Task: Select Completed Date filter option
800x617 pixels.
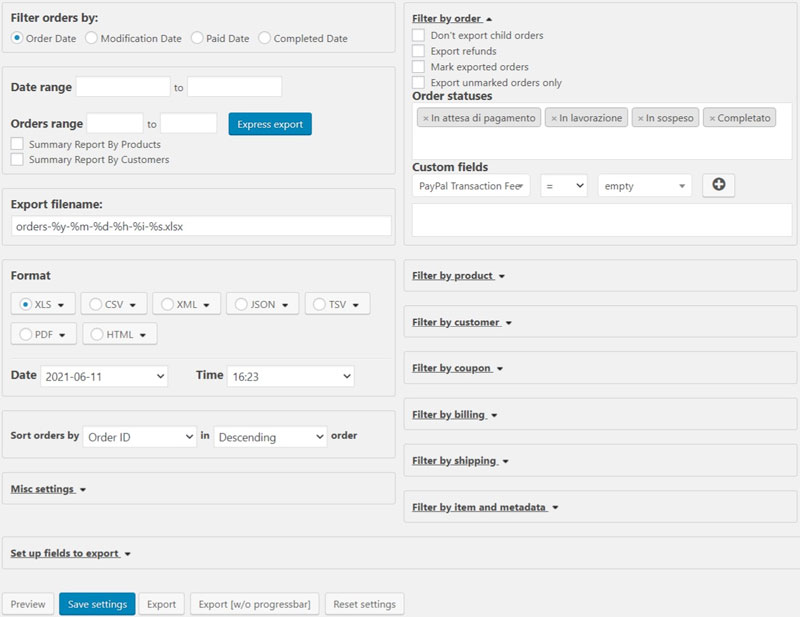Action: (264, 38)
